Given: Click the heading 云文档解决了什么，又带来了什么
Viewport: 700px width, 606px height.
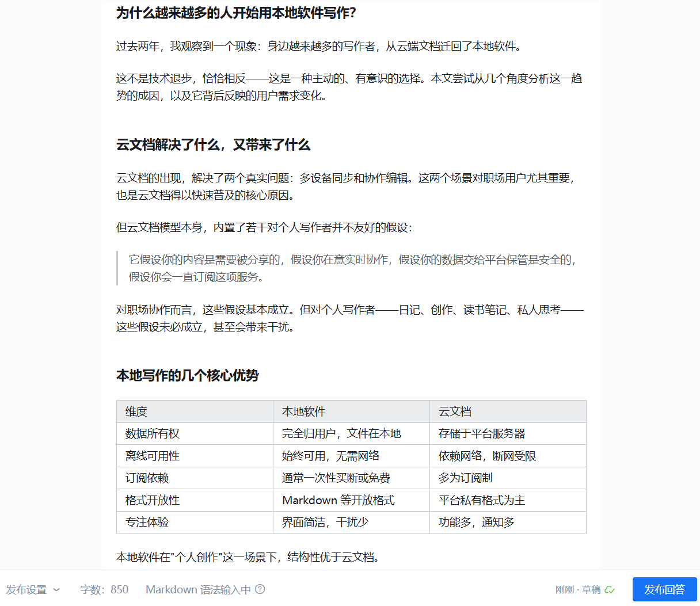Looking at the screenshot, I should [212, 146].
